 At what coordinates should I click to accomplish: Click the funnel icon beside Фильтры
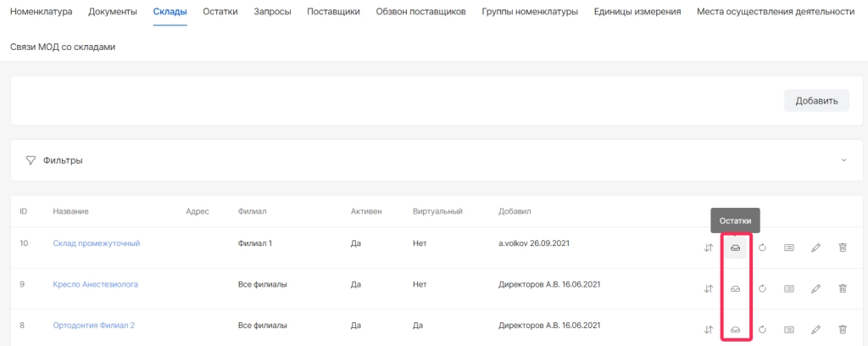[31, 160]
